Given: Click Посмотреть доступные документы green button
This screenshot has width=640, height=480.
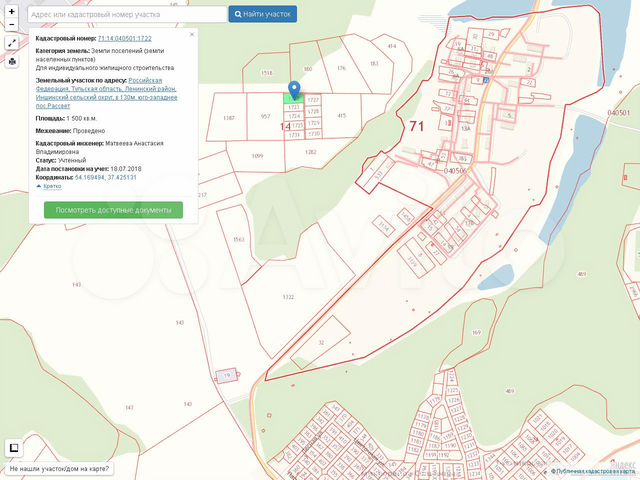Looking at the screenshot, I should pos(113,210).
